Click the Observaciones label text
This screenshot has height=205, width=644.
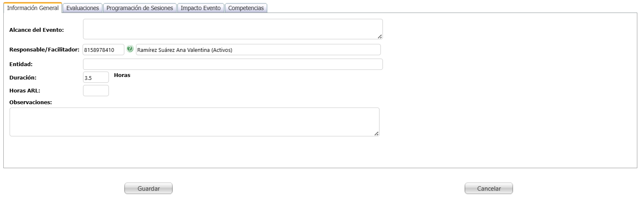coord(30,102)
